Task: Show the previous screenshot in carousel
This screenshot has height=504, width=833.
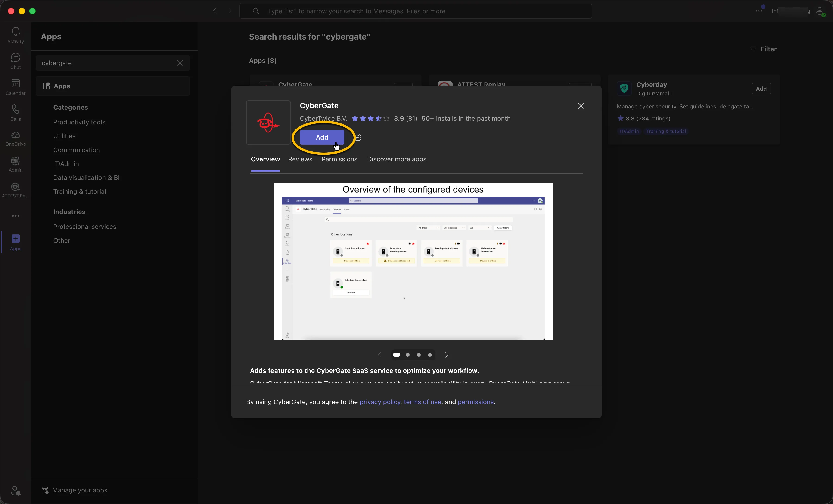Action: point(379,355)
